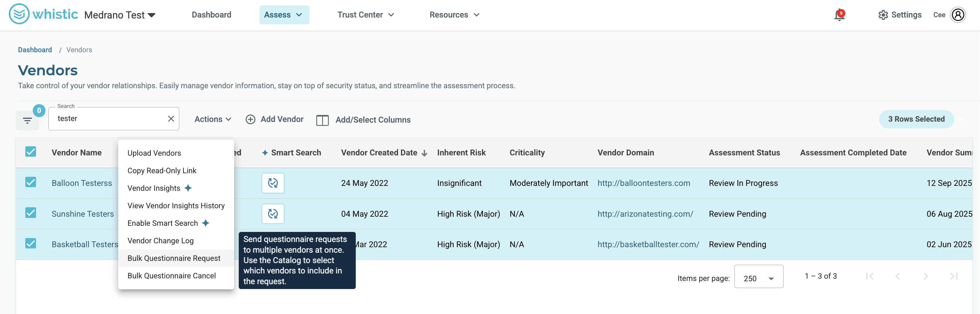Click Smart Search refresh icon for Sunshine Testers
Screen dimensions: 980x314
click(x=273, y=214)
